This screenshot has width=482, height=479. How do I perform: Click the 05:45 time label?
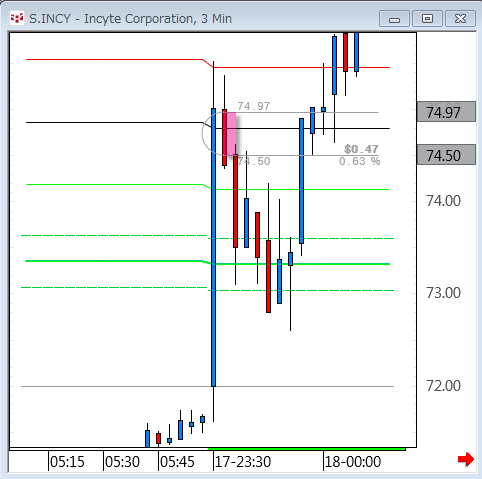(x=177, y=462)
